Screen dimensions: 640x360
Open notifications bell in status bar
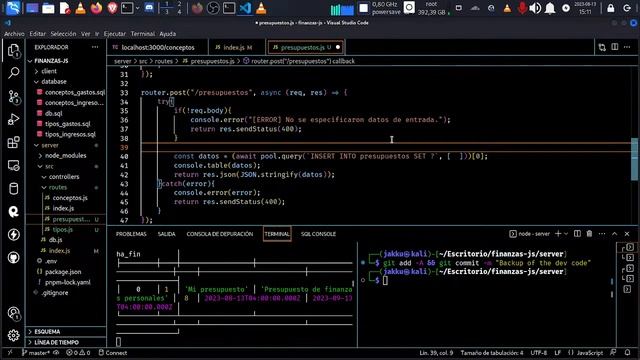pos(627,352)
